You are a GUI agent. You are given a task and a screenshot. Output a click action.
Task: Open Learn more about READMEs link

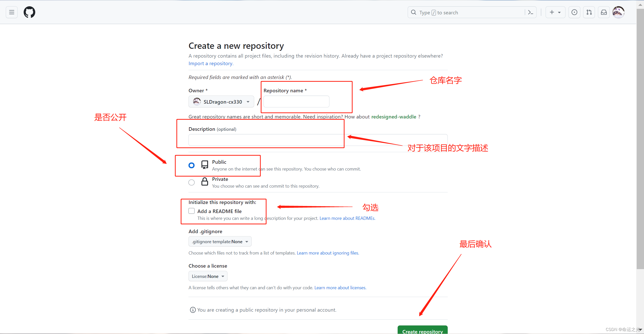pyautogui.click(x=347, y=218)
